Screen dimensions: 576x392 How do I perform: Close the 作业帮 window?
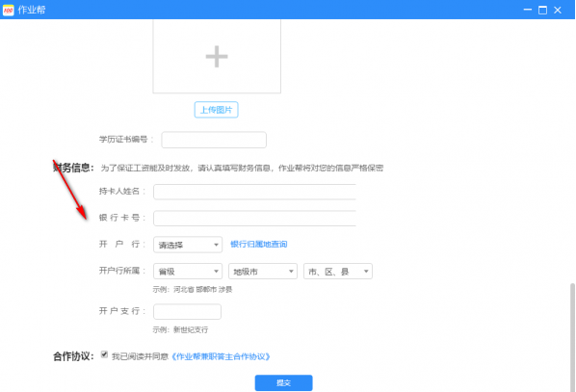point(558,10)
